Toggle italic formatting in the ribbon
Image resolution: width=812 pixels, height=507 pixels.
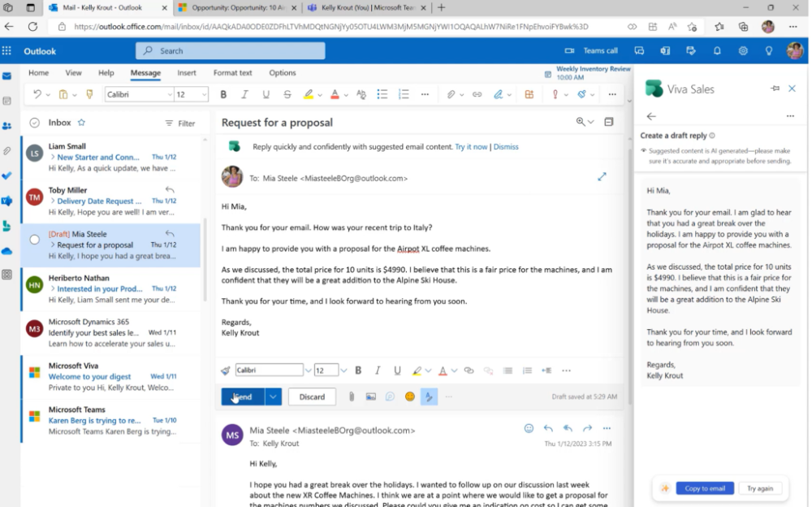tap(244, 93)
